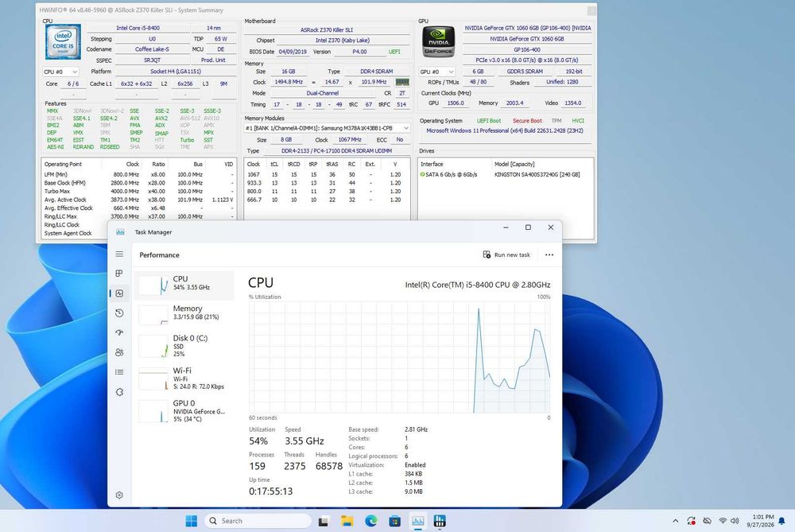Screen dimensions: 795x532
Task: Select CPU in performance list
Action: [184, 285]
